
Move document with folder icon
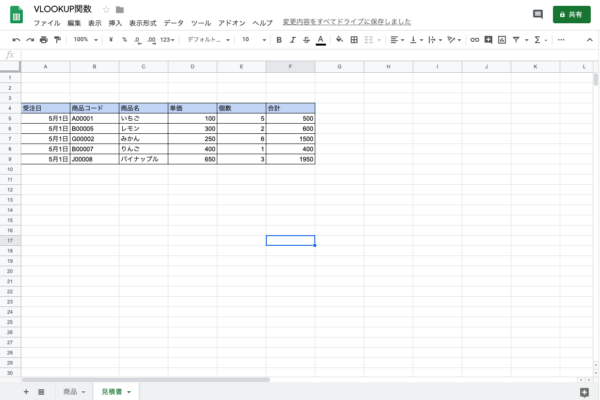pyautogui.click(x=120, y=10)
